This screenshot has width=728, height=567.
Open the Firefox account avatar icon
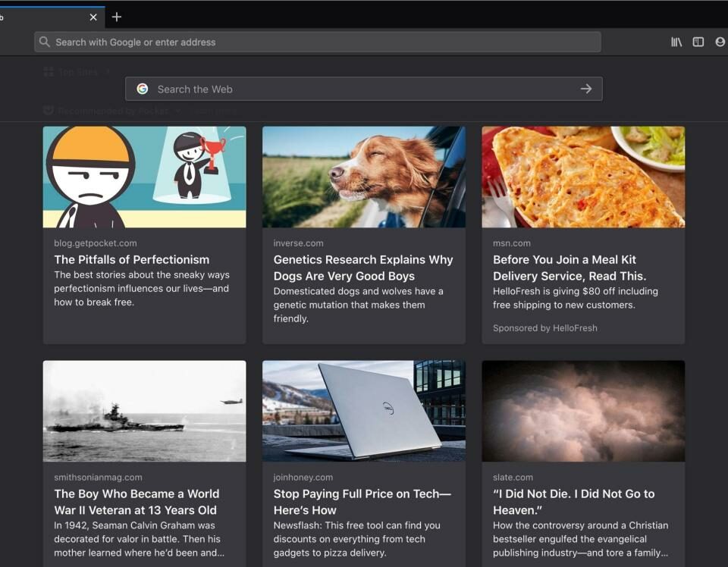pos(720,42)
